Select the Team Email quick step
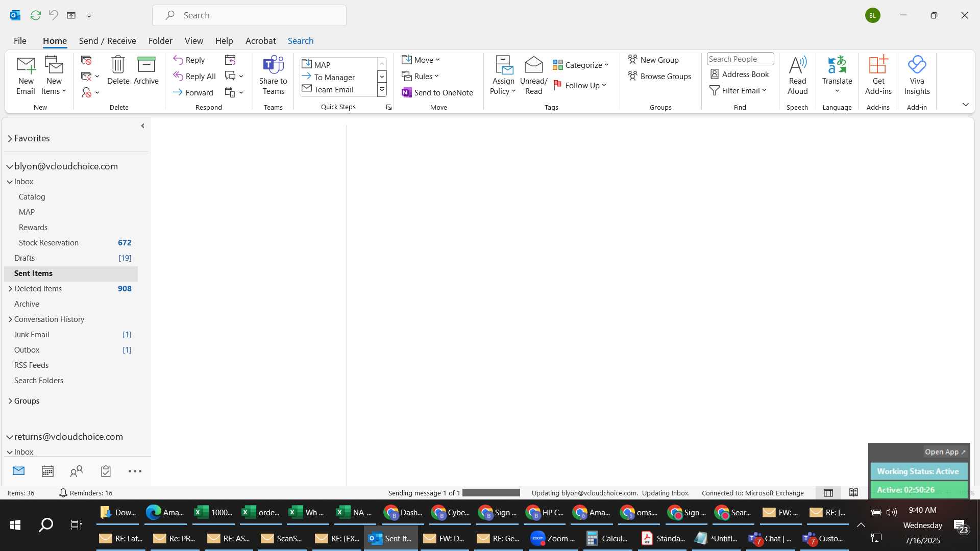980x551 pixels. [x=338, y=89]
